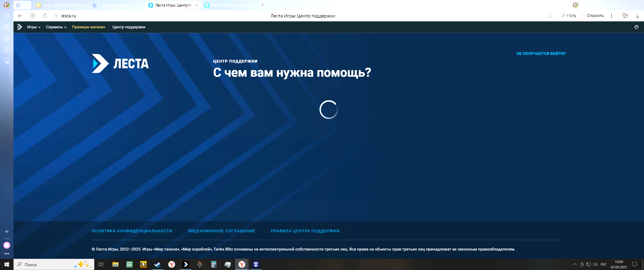This screenshot has height=270, width=644.
Task: Open the Центр поддержки menu item
Action: point(129,27)
